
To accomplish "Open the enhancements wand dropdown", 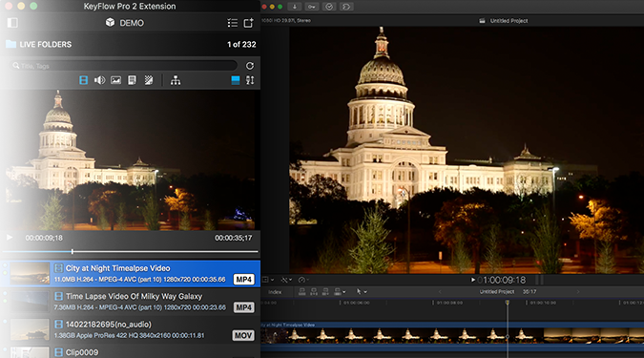I will (286, 280).
